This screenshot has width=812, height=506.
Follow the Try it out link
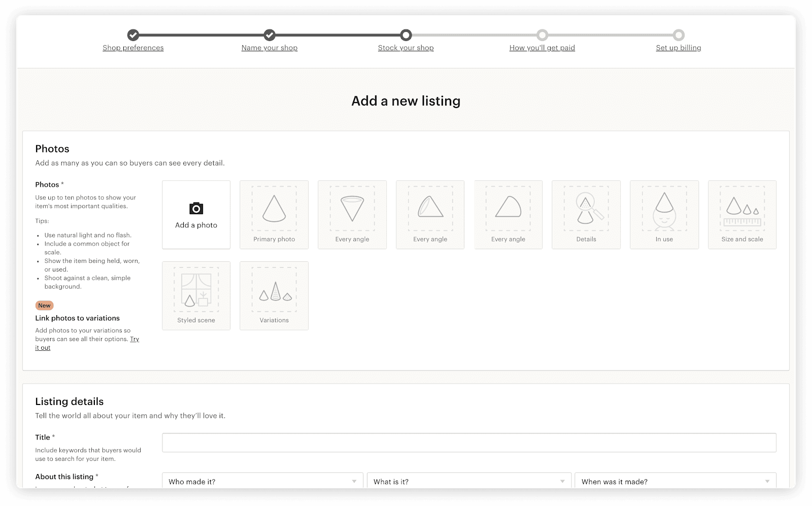pyautogui.click(x=134, y=339)
